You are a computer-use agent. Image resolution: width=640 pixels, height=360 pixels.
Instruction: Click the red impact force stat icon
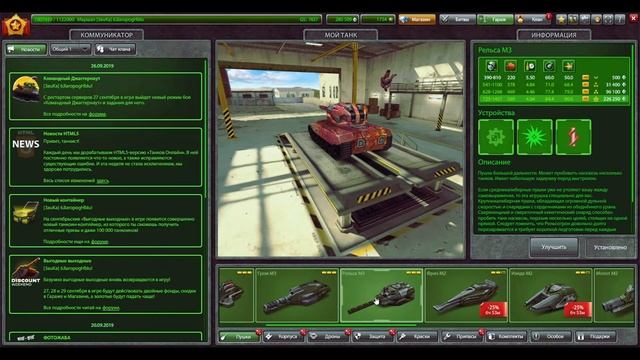(511, 66)
